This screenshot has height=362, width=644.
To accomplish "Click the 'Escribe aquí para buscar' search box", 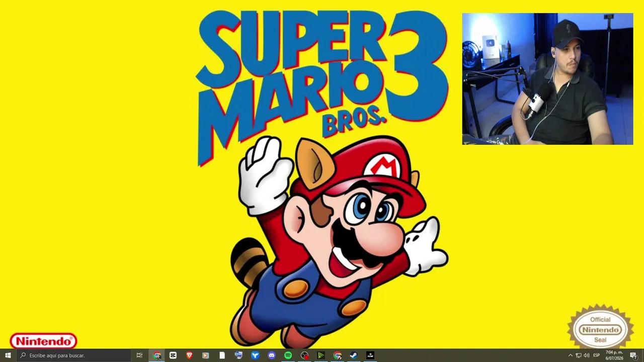I will 73,355.
